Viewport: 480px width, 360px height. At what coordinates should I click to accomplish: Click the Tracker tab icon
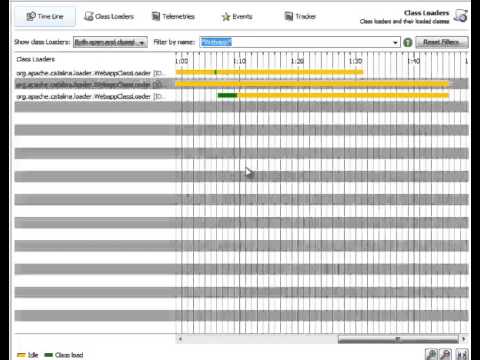tap(289, 16)
